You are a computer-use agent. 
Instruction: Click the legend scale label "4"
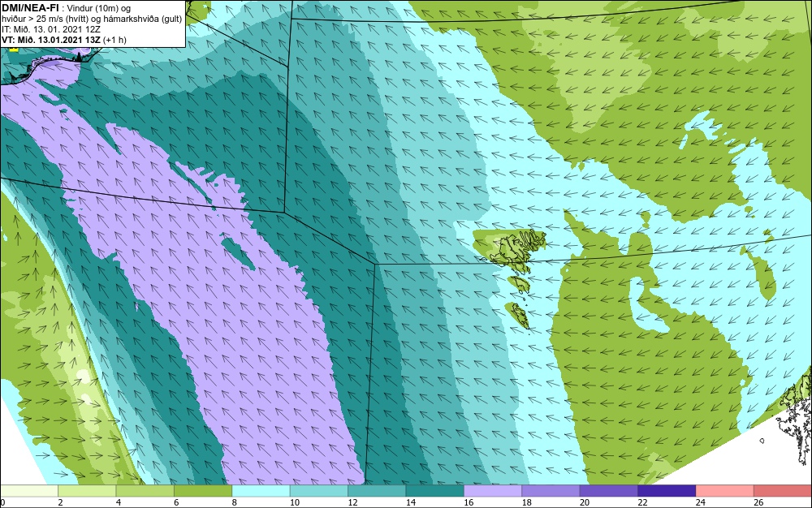click(119, 502)
